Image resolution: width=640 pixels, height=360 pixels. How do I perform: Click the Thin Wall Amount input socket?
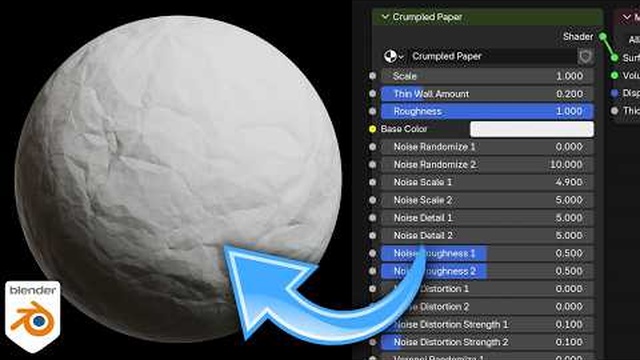[x=372, y=93]
